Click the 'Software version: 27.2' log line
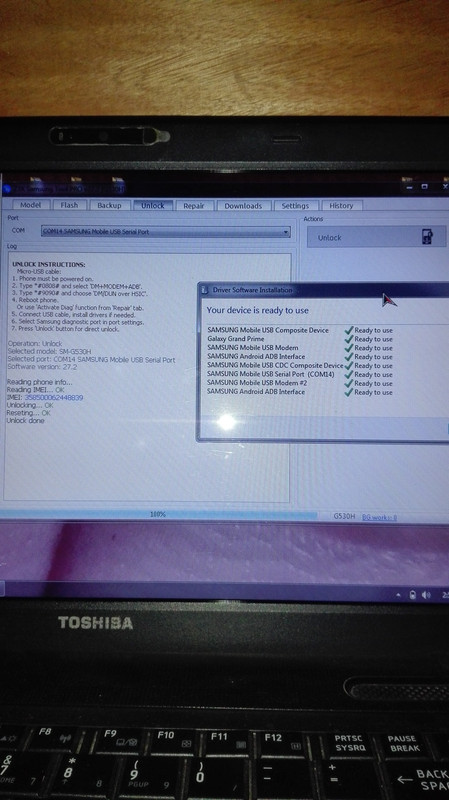Screen dimensions: 449x800 [42, 367]
